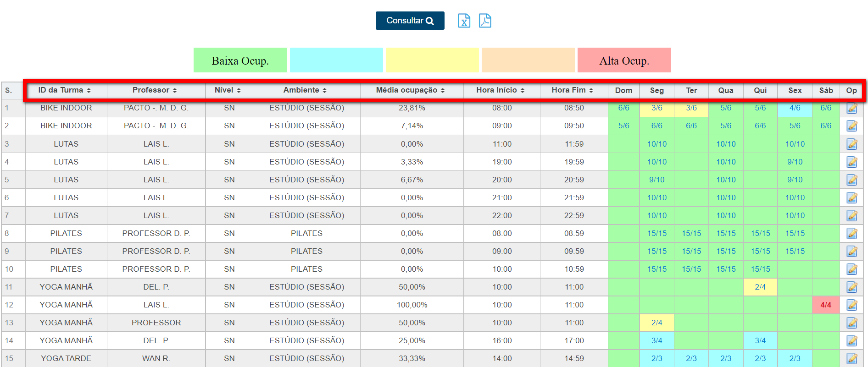Open edit icon for row 11 YOGA MANHÃ
Viewport: 868px width, 367px height.
pos(851,287)
